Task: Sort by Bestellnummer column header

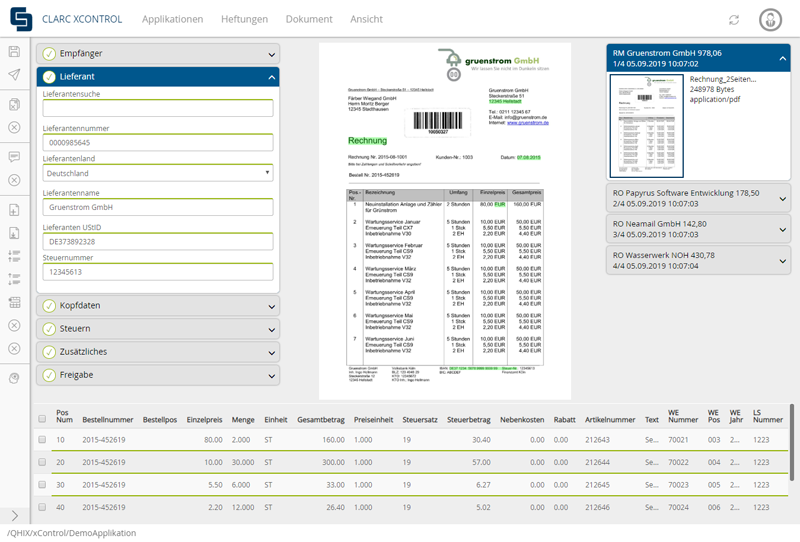Action: (x=108, y=420)
